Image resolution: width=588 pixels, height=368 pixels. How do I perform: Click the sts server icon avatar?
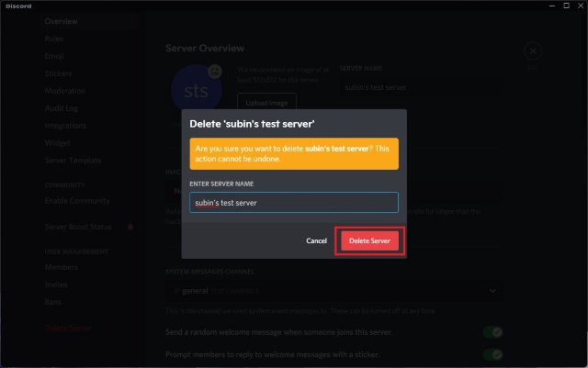pos(196,91)
